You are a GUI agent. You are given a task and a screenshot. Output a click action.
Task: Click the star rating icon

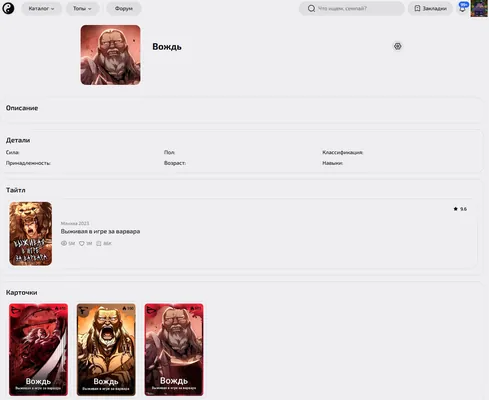tap(455, 209)
